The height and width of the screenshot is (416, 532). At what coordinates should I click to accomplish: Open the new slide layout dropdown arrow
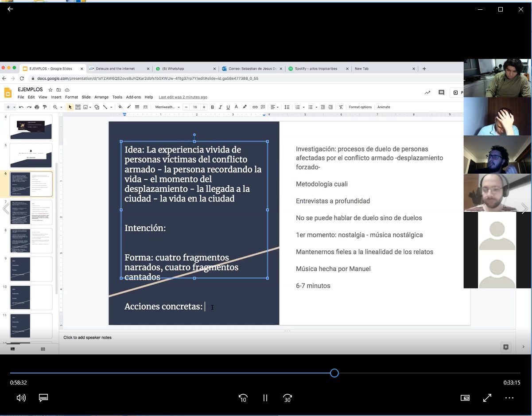[14, 107]
